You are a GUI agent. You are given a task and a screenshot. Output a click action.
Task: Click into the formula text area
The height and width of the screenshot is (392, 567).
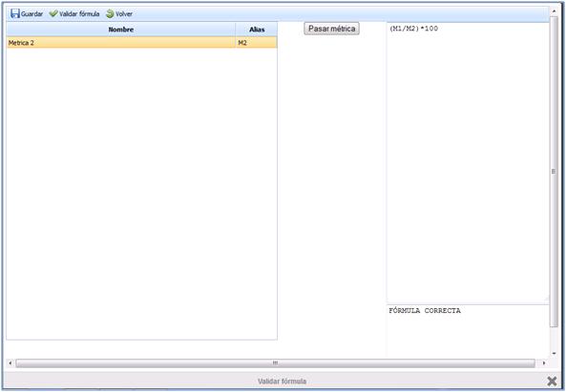[468, 162]
